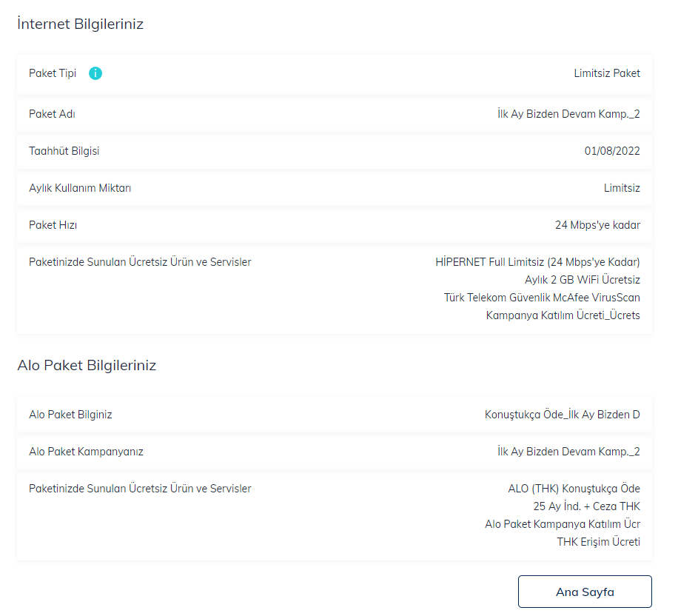Viewport: 678px width, 616px height.
Task: Click the Aylık Kullanım Miktarı label
Action: [x=80, y=188]
